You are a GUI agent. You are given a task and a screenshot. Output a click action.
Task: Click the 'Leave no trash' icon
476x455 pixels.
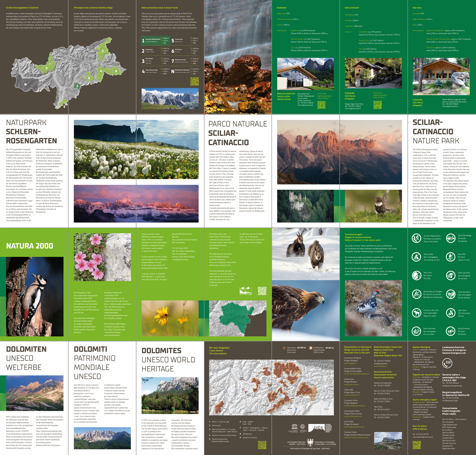coord(450,257)
